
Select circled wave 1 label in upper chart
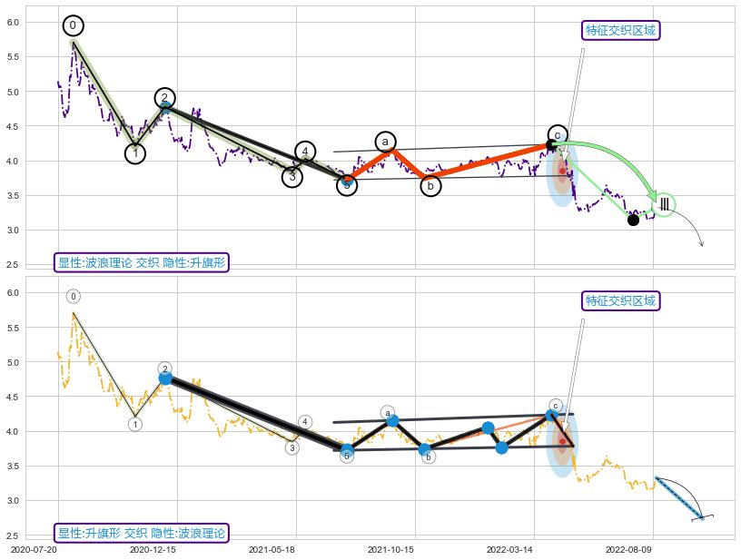click(x=135, y=153)
